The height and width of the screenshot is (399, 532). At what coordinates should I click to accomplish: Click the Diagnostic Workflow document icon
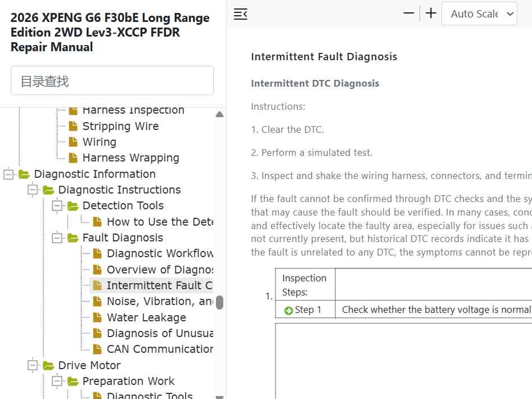[x=97, y=254]
